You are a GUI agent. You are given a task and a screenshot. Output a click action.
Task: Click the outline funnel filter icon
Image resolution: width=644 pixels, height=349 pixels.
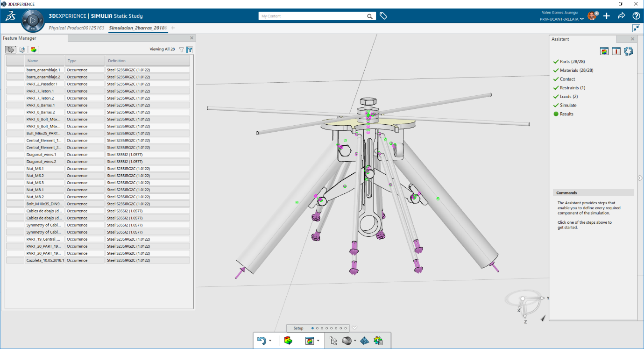[182, 49]
